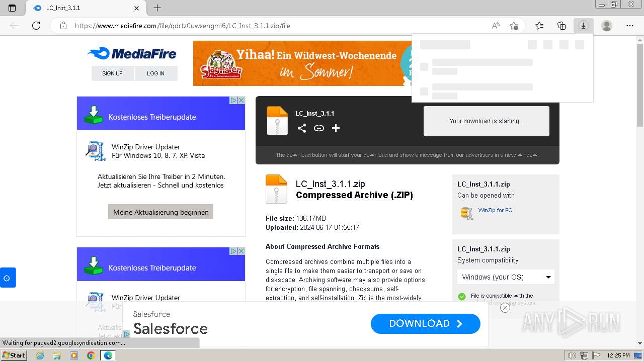Click the Start button
The width and height of the screenshot is (644, 362).
click(14, 355)
